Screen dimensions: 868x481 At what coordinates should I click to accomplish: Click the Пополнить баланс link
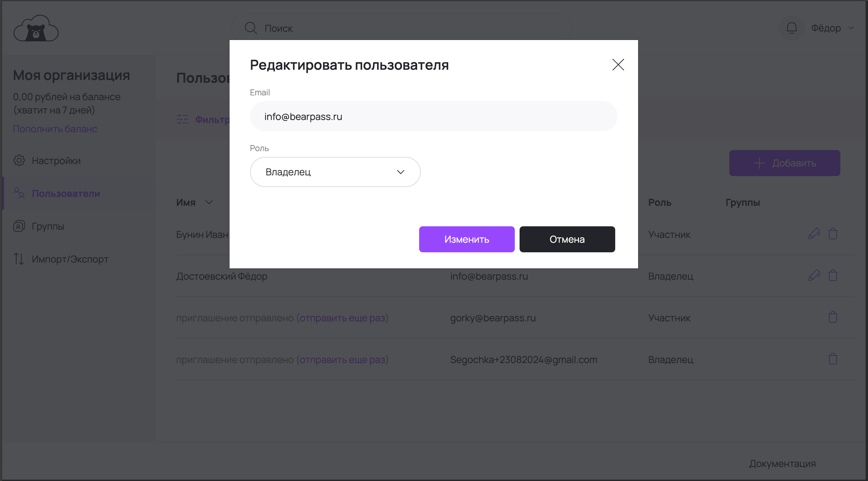point(55,129)
